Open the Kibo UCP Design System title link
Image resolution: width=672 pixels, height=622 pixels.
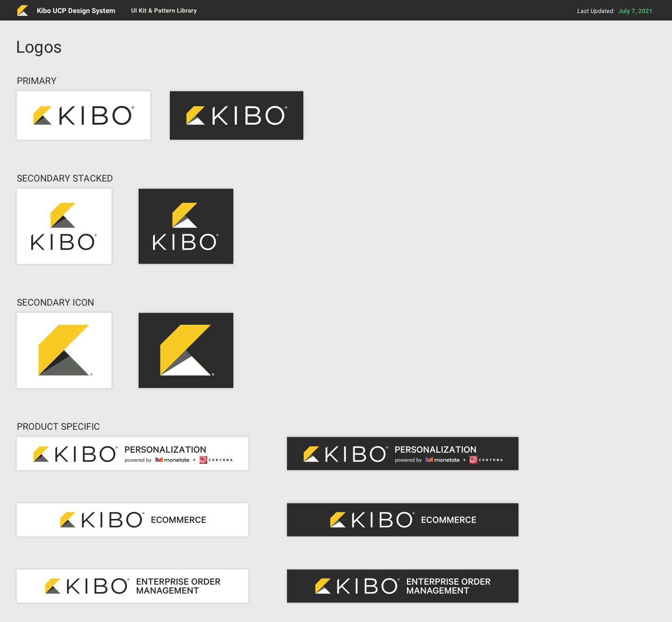click(x=76, y=11)
